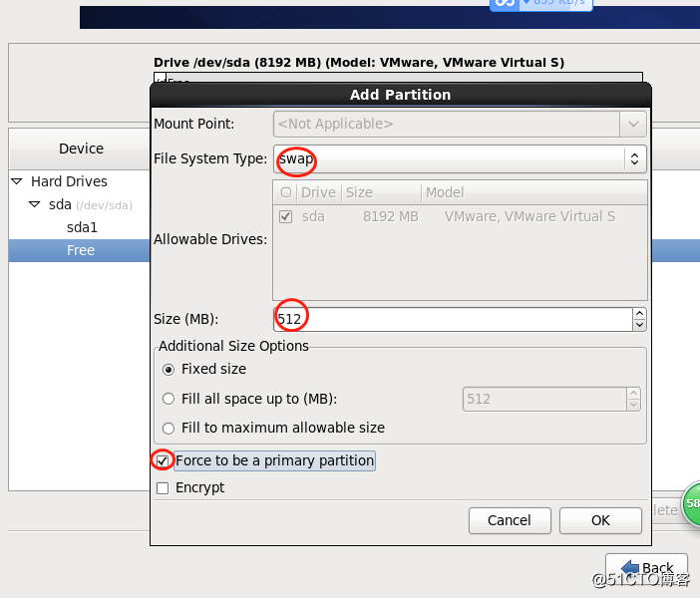
Task: Toggle Force to be a primary partition
Action: [163, 460]
